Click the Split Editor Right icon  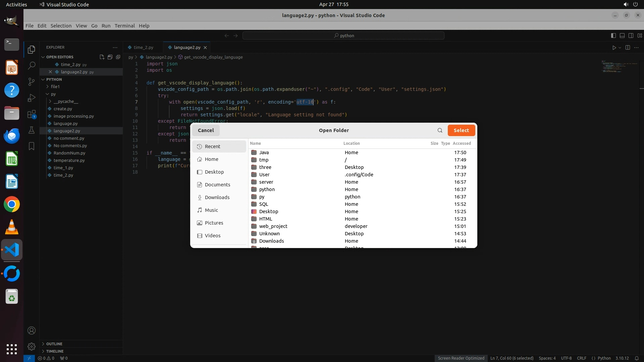[628, 48]
